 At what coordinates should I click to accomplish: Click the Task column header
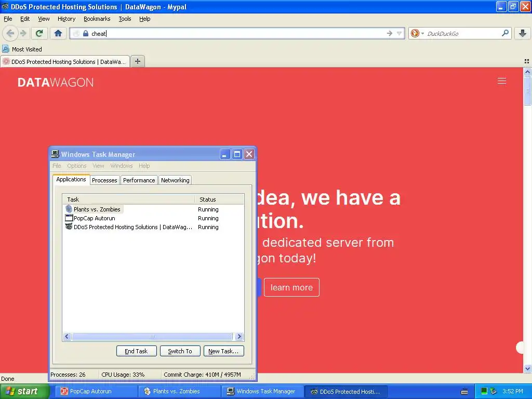[129, 199]
